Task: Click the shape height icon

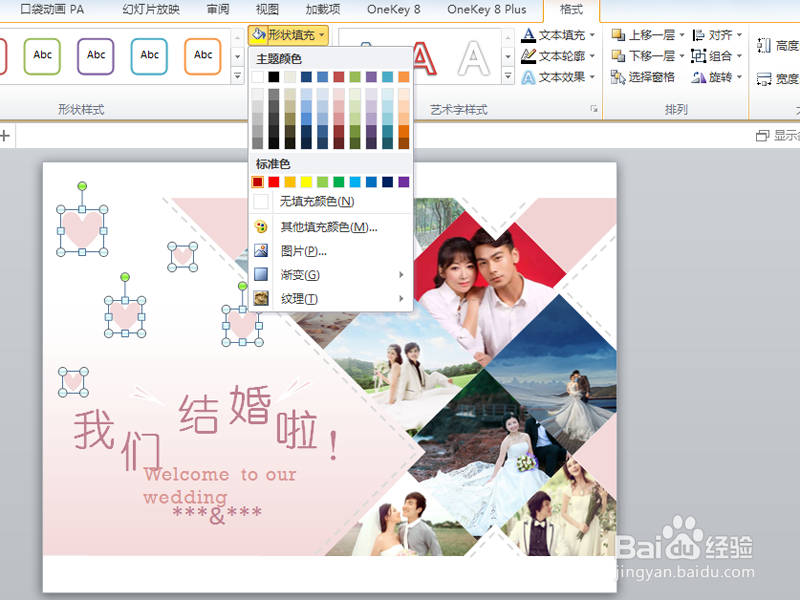Action: click(x=764, y=46)
